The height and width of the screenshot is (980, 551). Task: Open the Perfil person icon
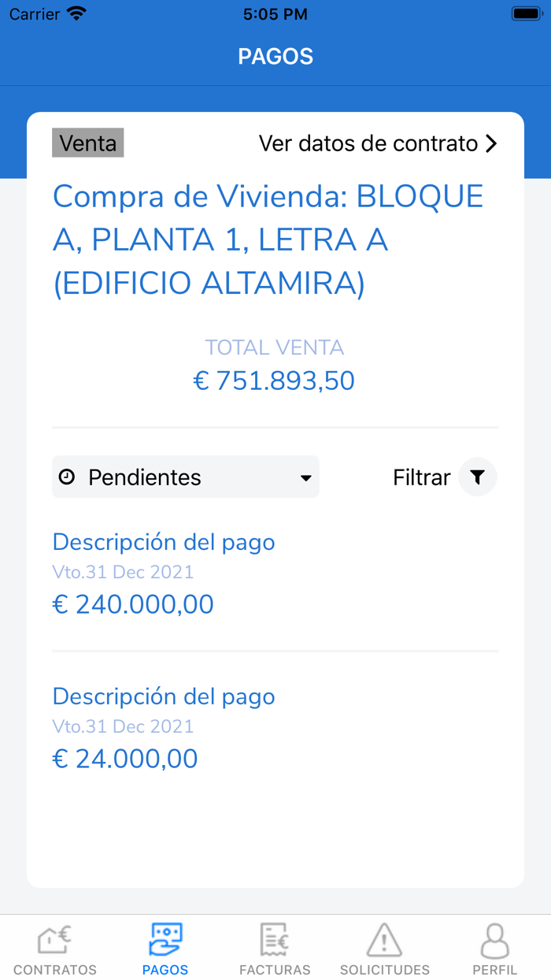click(x=494, y=940)
